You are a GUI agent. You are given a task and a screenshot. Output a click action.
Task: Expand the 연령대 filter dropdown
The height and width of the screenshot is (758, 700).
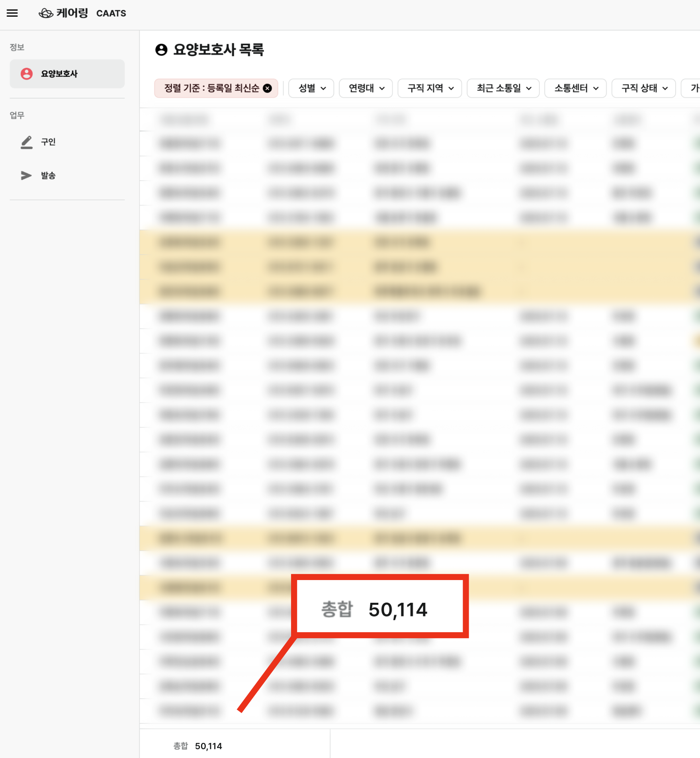(x=366, y=88)
